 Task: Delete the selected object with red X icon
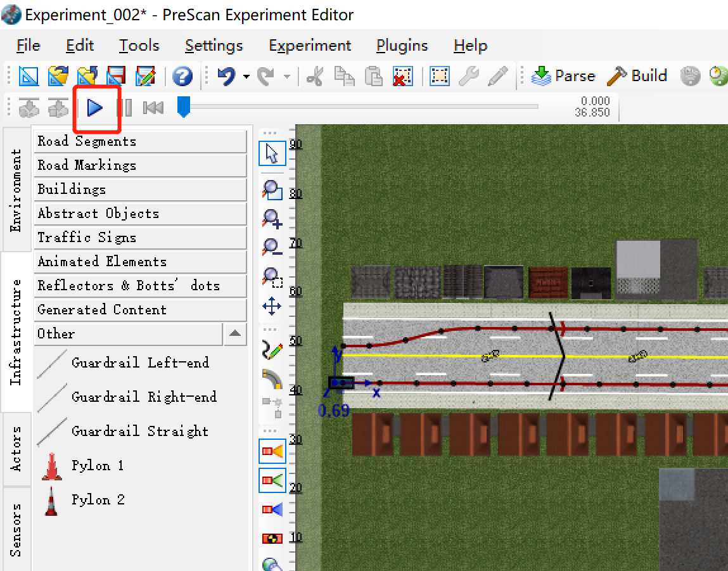[x=402, y=76]
